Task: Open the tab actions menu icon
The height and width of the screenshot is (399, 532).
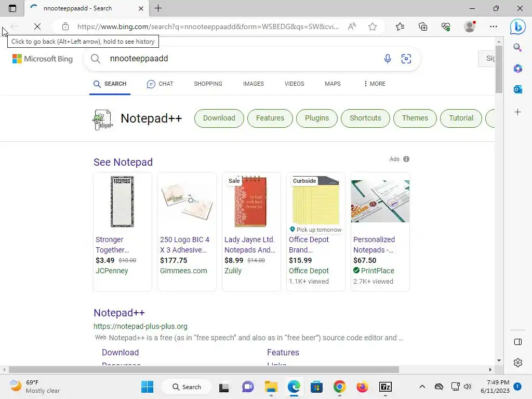Action: click(12, 8)
